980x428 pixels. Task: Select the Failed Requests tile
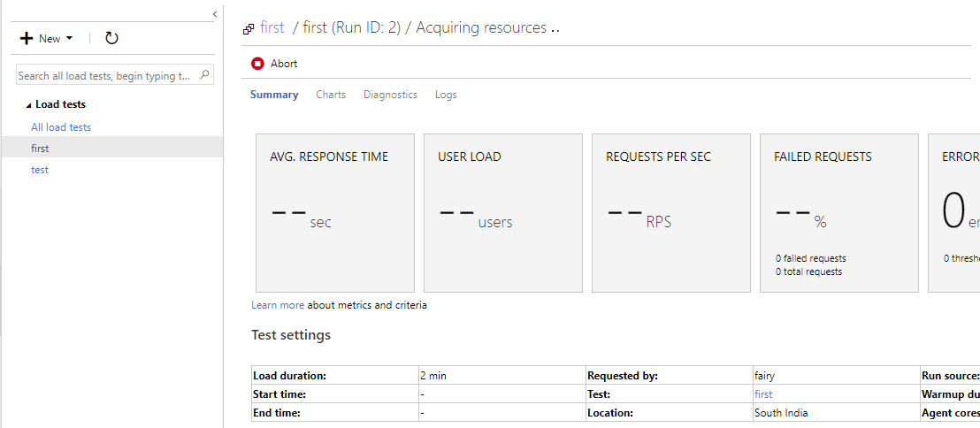[839, 212]
